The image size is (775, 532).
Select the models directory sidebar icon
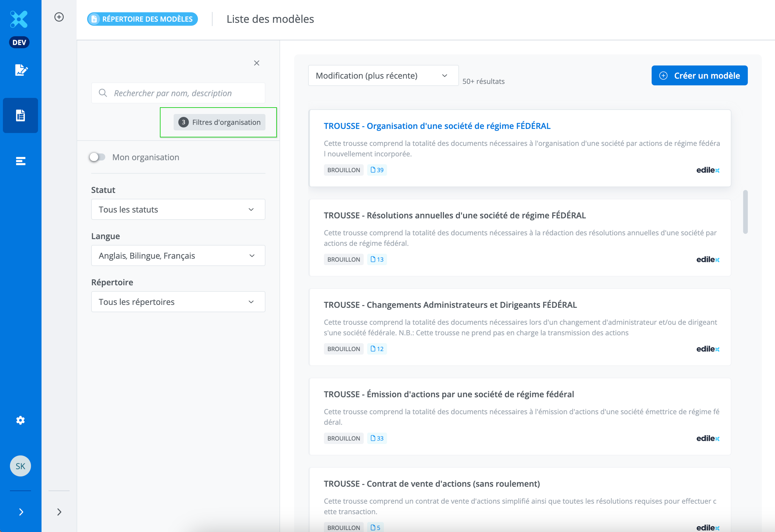(20, 115)
